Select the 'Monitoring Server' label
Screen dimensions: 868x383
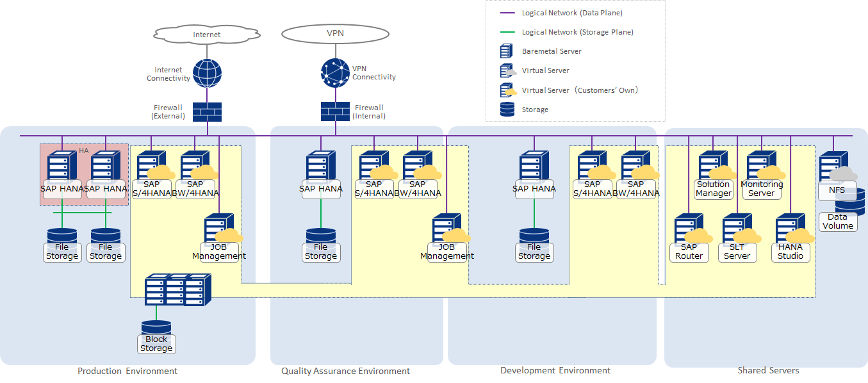[762, 189]
